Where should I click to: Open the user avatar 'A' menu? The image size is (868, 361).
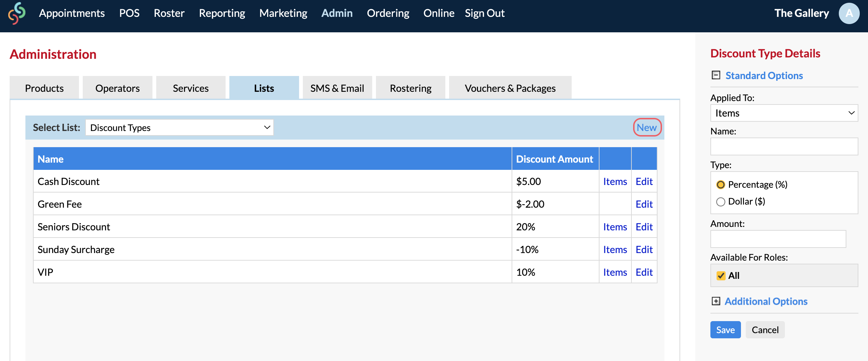(849, 13)
